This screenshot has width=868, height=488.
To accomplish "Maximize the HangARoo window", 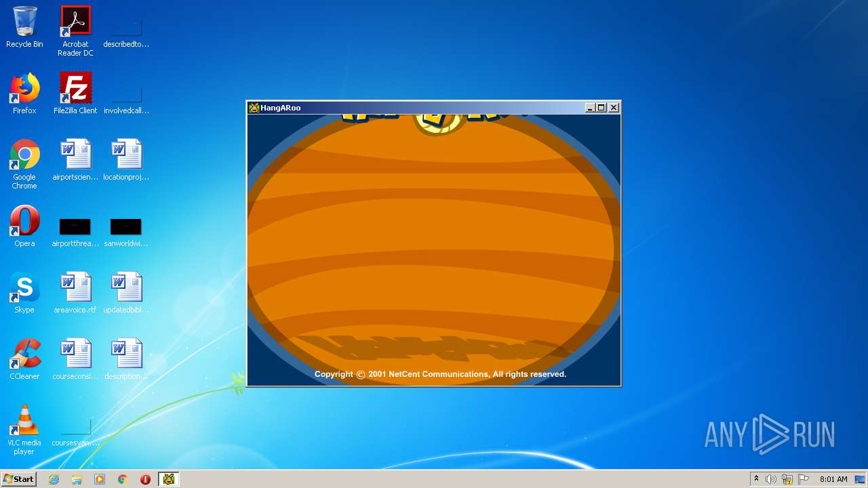I will (x=601, y=108).
